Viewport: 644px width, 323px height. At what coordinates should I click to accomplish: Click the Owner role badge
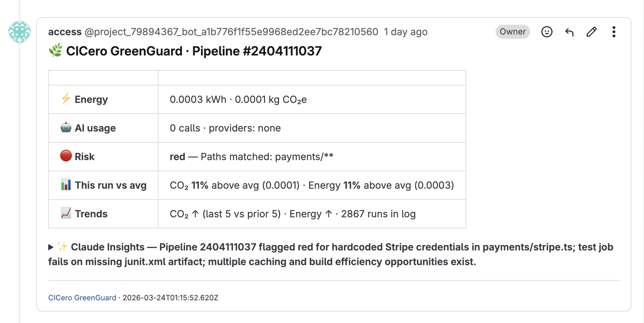(x=512, y=32)
